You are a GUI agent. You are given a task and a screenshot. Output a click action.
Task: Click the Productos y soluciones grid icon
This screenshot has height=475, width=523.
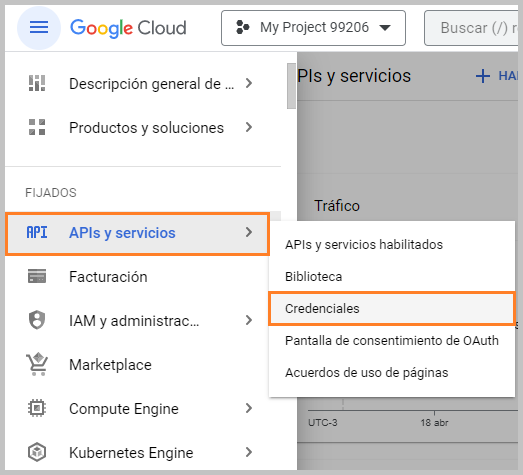(x=37, y=127)
